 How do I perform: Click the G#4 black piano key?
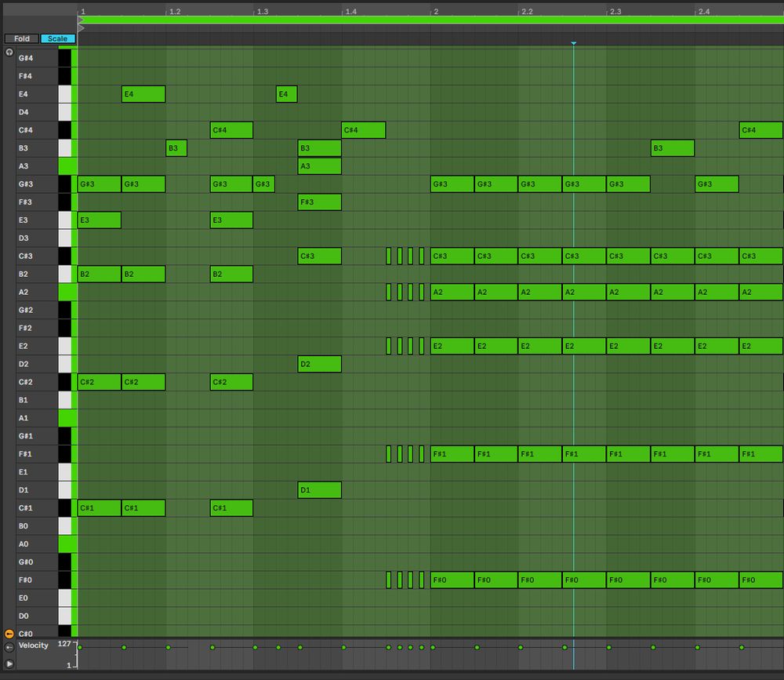[64, 58]
